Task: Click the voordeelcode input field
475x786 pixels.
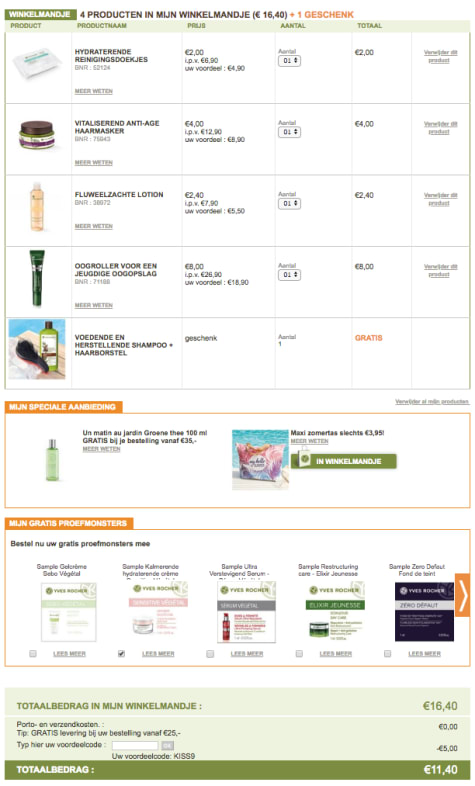Action: 134,746
